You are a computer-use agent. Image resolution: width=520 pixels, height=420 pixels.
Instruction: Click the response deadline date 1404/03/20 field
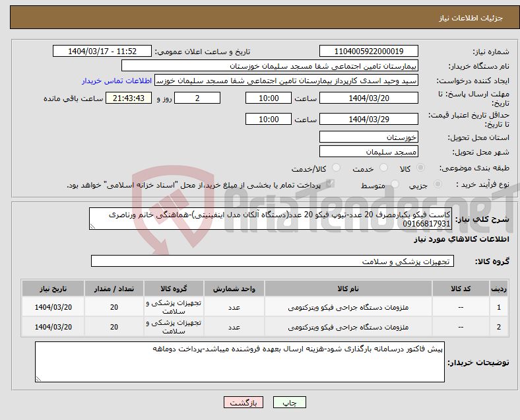369,98
